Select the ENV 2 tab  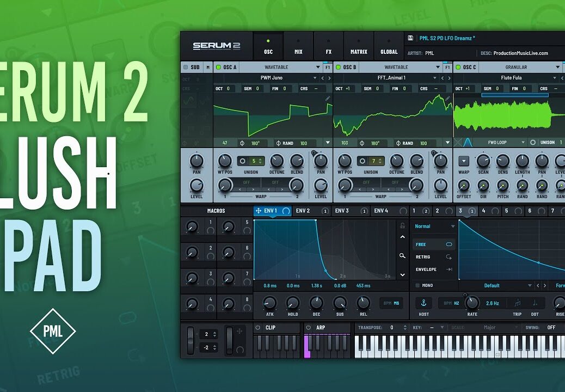click(312, 211)
